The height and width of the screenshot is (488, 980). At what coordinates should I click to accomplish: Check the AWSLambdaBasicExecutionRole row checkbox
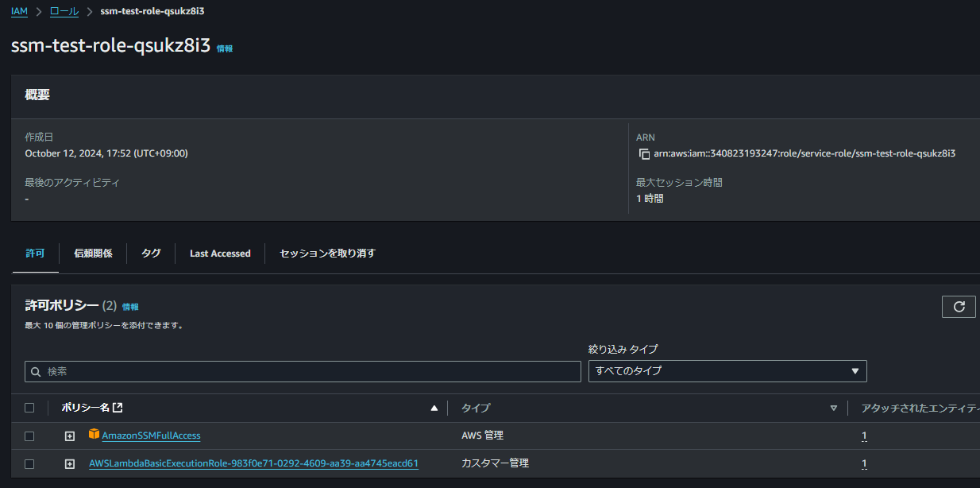coord(29,463)
